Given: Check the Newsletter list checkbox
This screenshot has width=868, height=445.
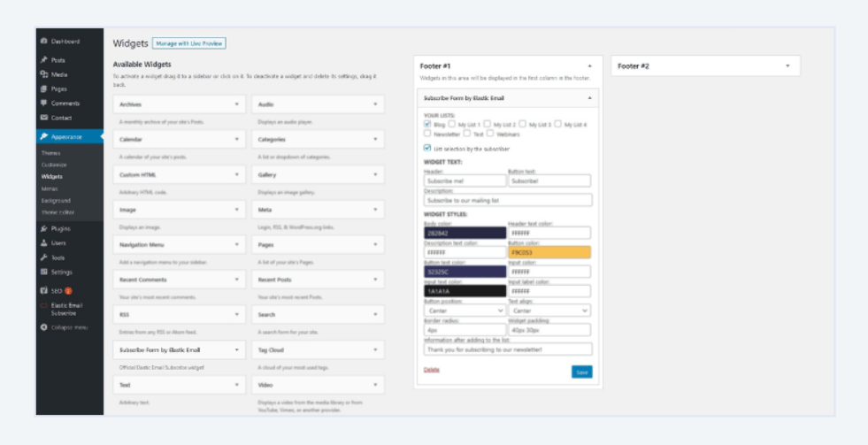Looking at the screenshot, I should pyautogui.click(x=427, y=134).
